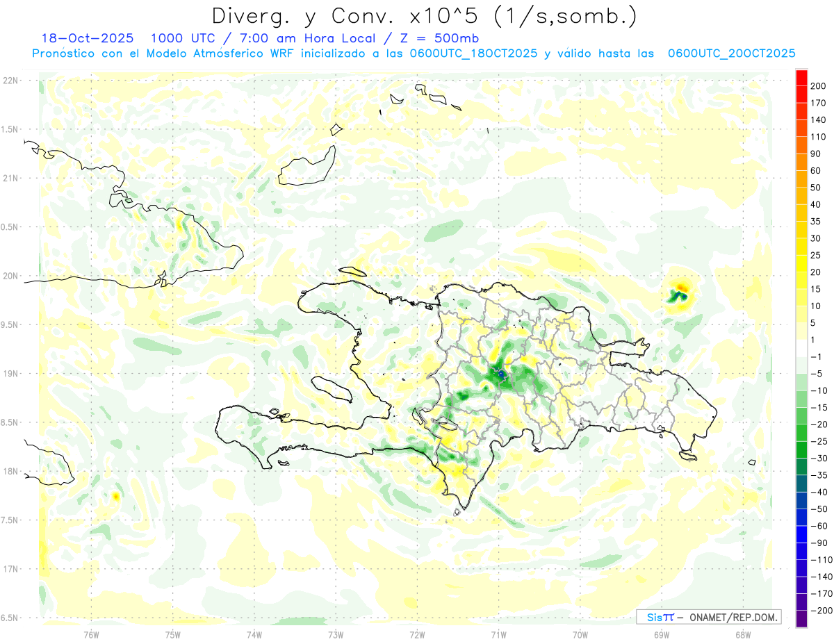
Task: Click the "76W" longitude axis label
Action: (x=91, y=635)
